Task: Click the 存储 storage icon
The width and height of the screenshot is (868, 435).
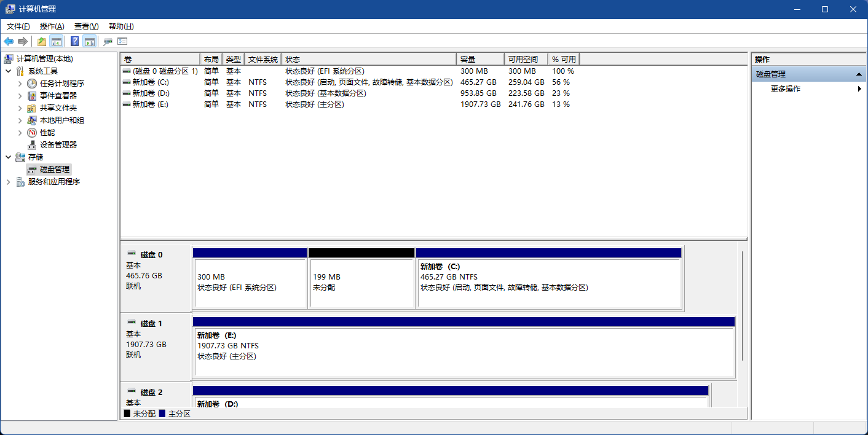Action: (x=20, y=157)
